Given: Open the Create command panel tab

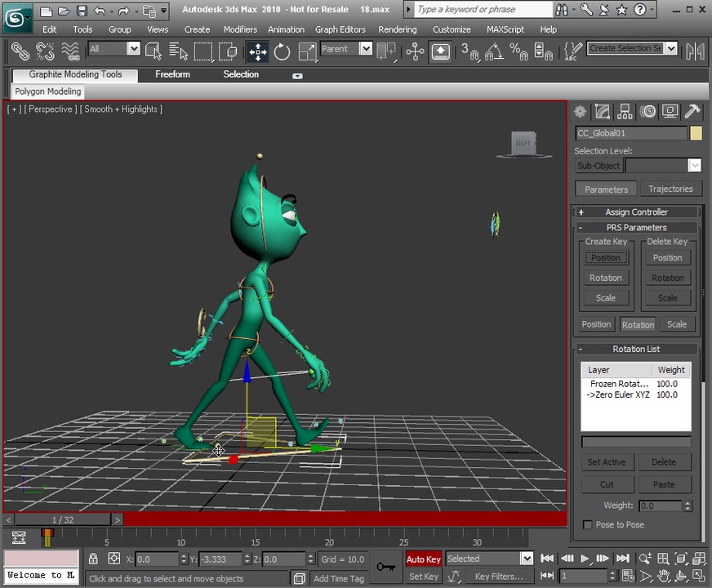Looking at the screenshot, I should [x=581, y=112].
